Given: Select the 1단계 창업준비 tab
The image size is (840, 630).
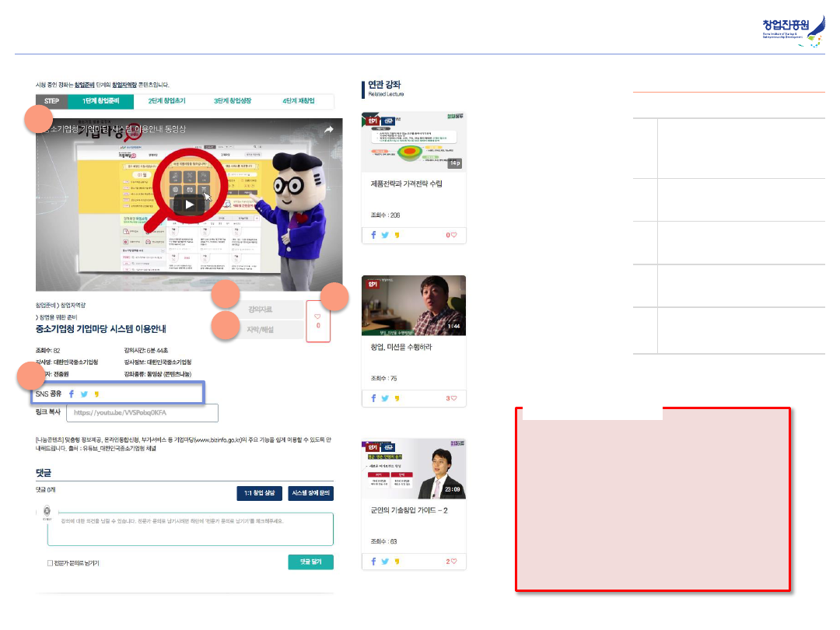Looking at the screenshot, I should [100, 100].
